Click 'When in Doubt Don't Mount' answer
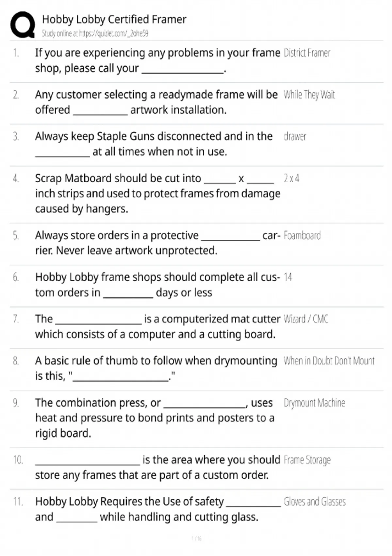Viewport: 392px width, 556px height. click(x=329, y=361)
